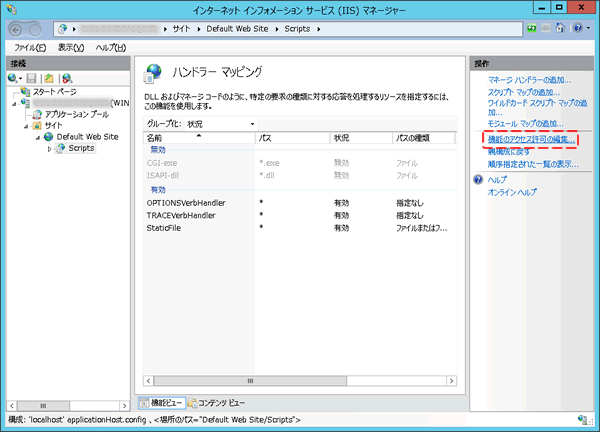Click the connections tree scroll right arrow
The width and height of the screenshot is (600, 432).
(x=124, y=406)
